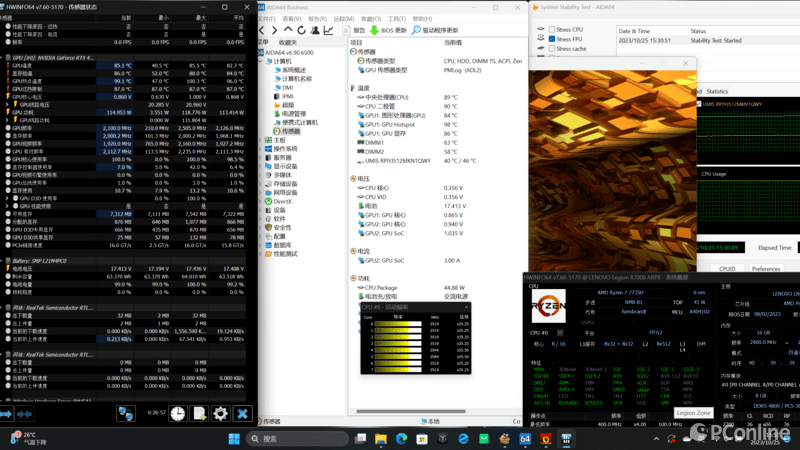Toggle UMIS RPIYJ512MKN1QWY graph checkbox
Viewport: 800px width, 450px height.
pos(699,104)
